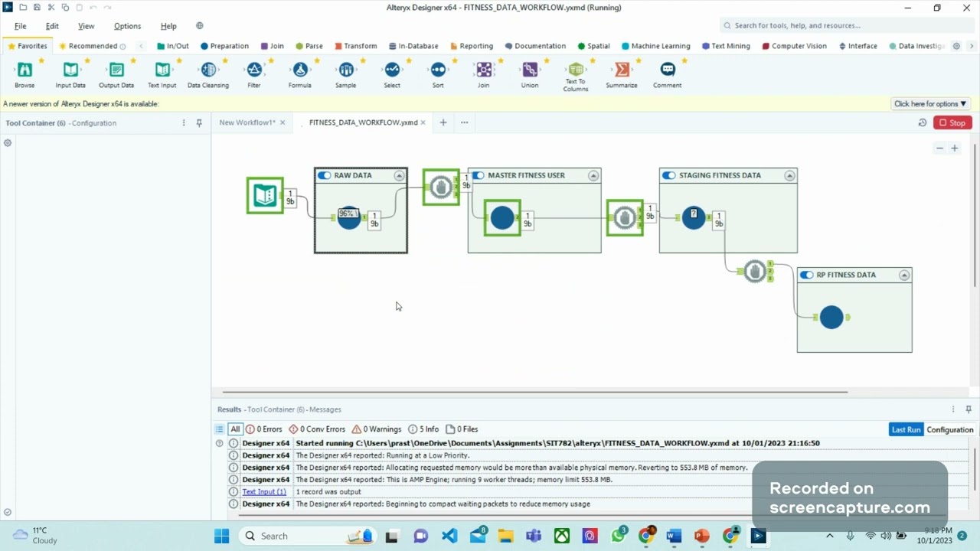Filter results by 0 Errors
The width and height of the screenshot is (980, 551).
pos(264,429)
